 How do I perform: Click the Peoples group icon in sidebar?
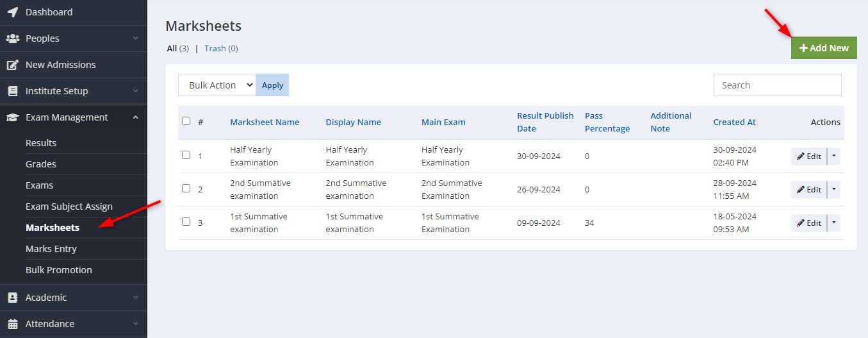coord(12,38)
